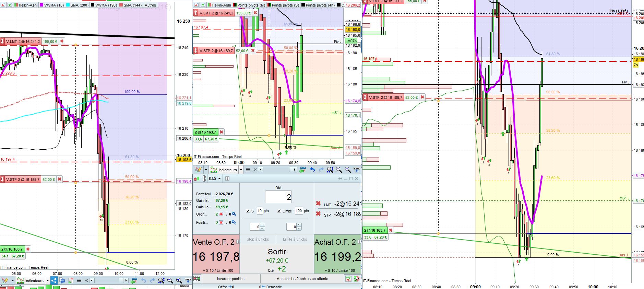
Task: Click the left ticks stepper below S
Action: (257, 227)
